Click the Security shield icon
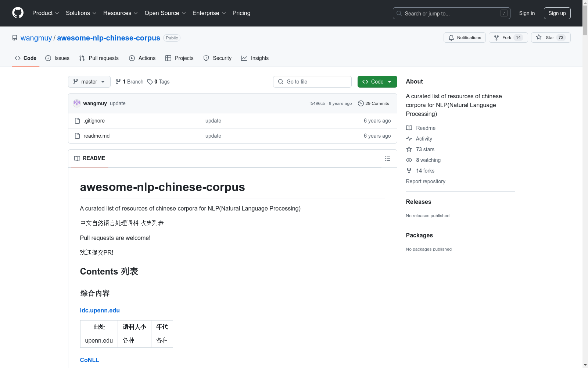 point(206,58)
